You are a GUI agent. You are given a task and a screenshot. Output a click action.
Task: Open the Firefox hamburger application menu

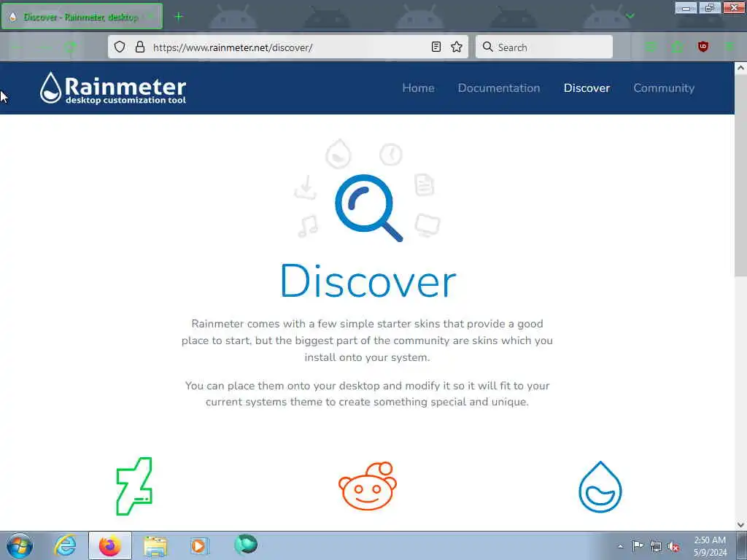click(x=729, y=47)
